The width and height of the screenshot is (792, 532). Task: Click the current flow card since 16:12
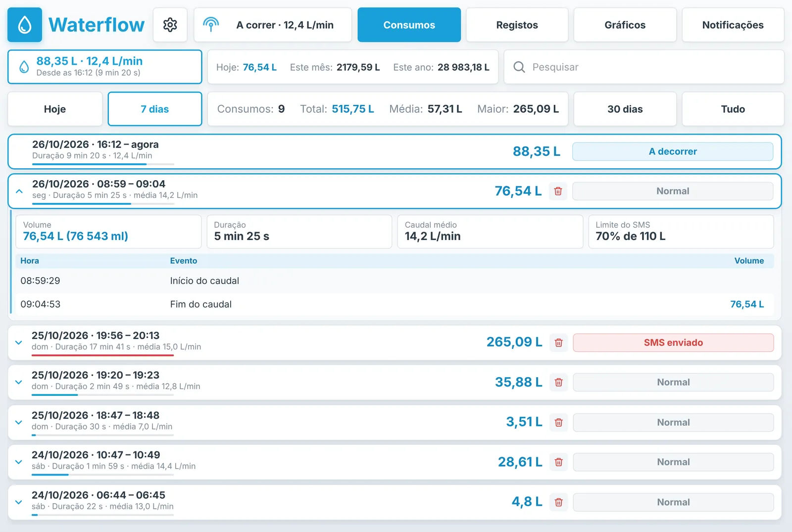click(105, 67)
